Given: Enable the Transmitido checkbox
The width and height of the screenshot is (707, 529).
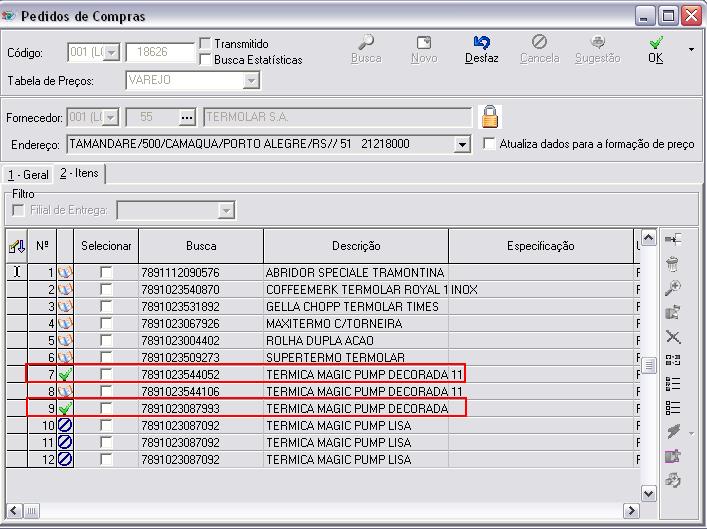Looking at the screenshot, I should coord(205,44).
